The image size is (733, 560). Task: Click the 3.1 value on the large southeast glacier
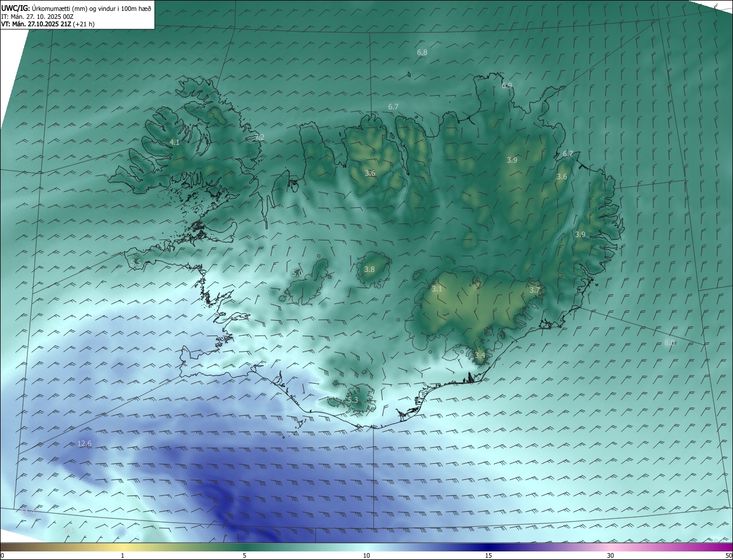(437, 289)
